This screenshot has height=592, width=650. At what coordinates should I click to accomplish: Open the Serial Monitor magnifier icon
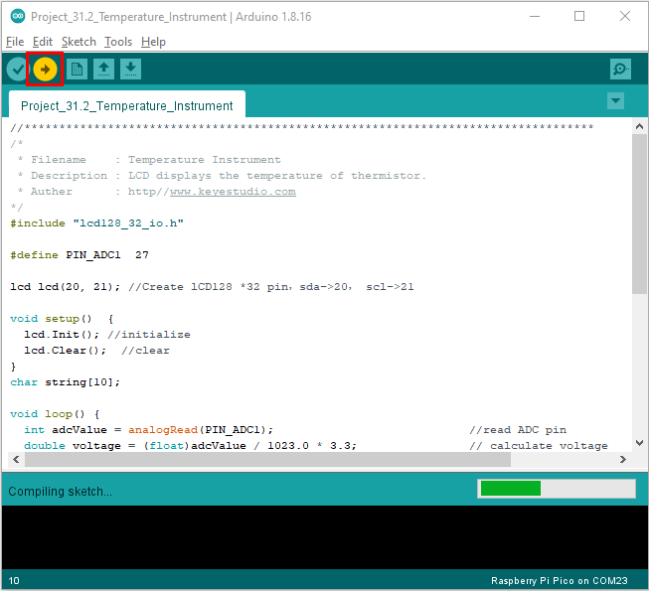point(620,69)
